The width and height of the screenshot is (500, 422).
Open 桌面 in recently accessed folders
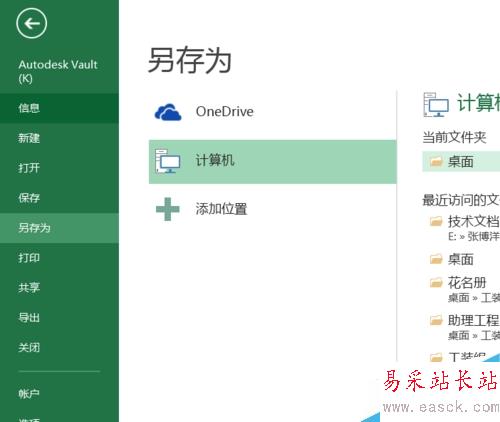click(461, 259)
